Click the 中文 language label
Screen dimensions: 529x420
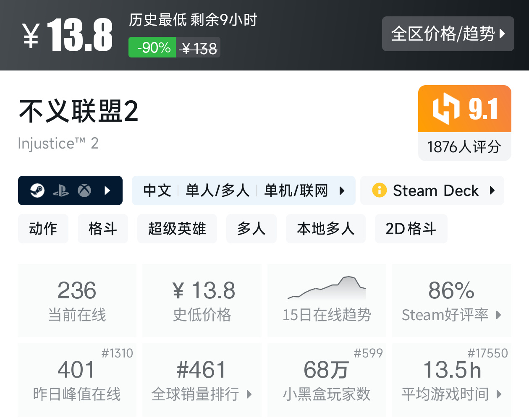pos(157,190)
